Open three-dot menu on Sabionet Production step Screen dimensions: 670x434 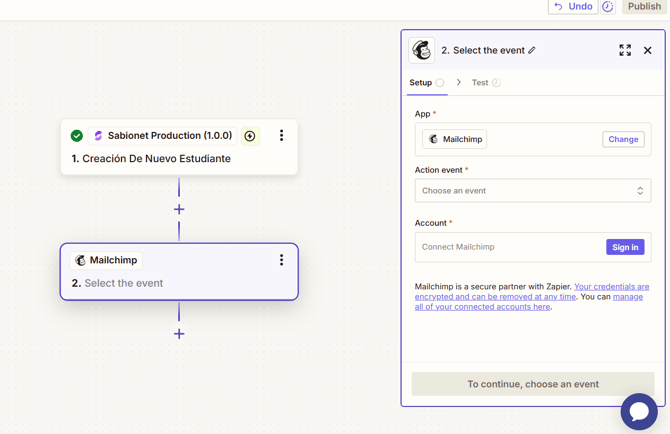(281, 135)
